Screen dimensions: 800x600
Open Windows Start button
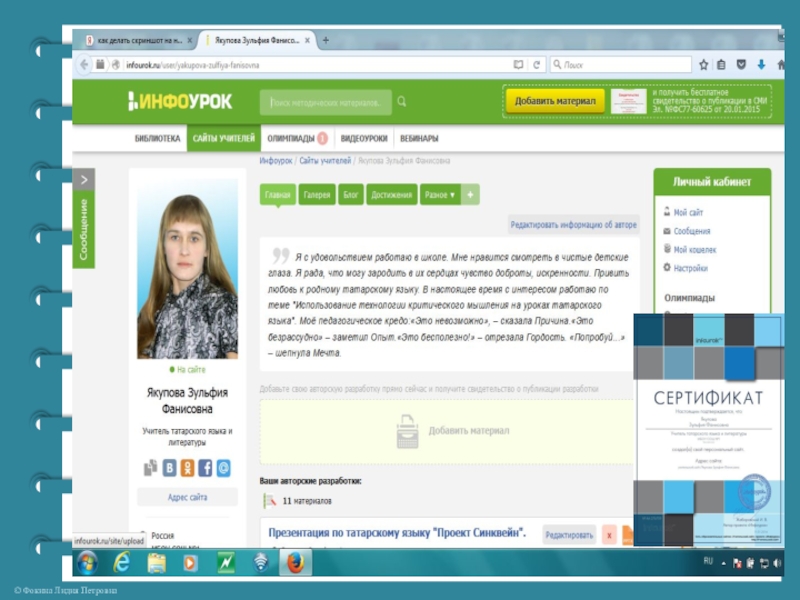(x=88, y=563)
